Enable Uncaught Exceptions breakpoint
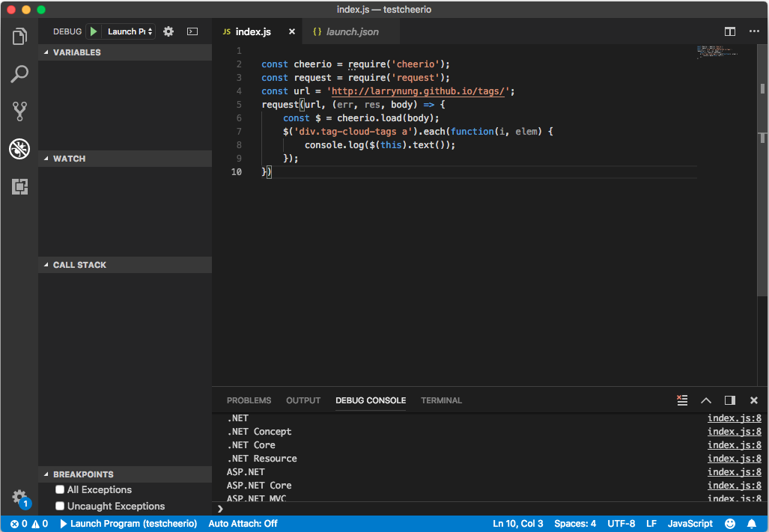This screenshot has height=532, width=769. click(60, 506)
